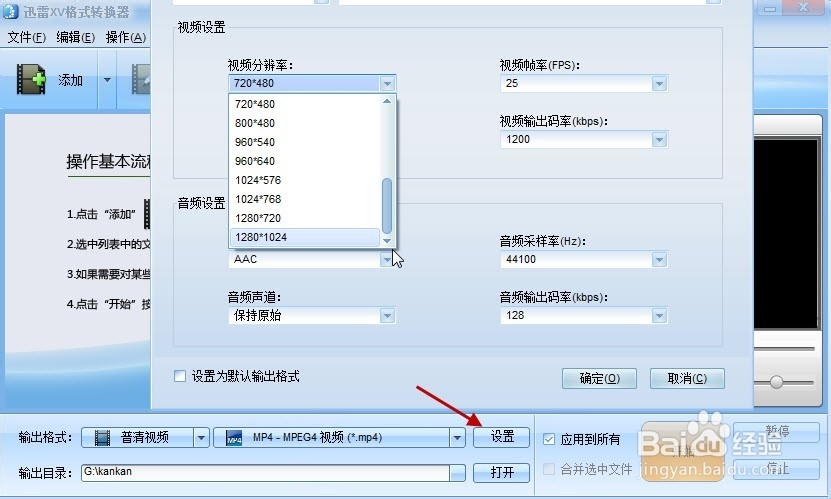Select 720*480 in the resolution list
Screen dimensions: 831x499
[x=305, y=104]
